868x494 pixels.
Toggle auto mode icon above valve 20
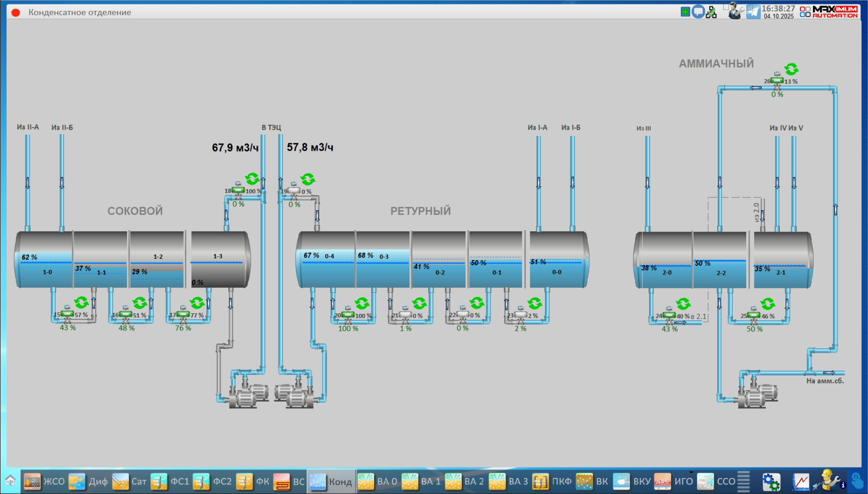click(362, 303)
